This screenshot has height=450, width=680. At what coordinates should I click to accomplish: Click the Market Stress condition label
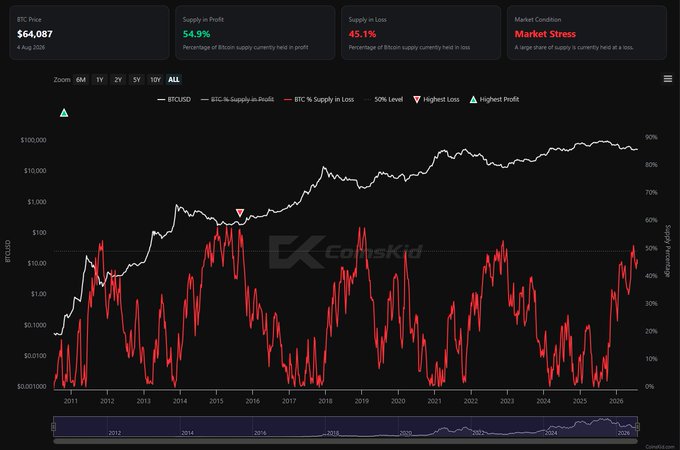[545, 34]
